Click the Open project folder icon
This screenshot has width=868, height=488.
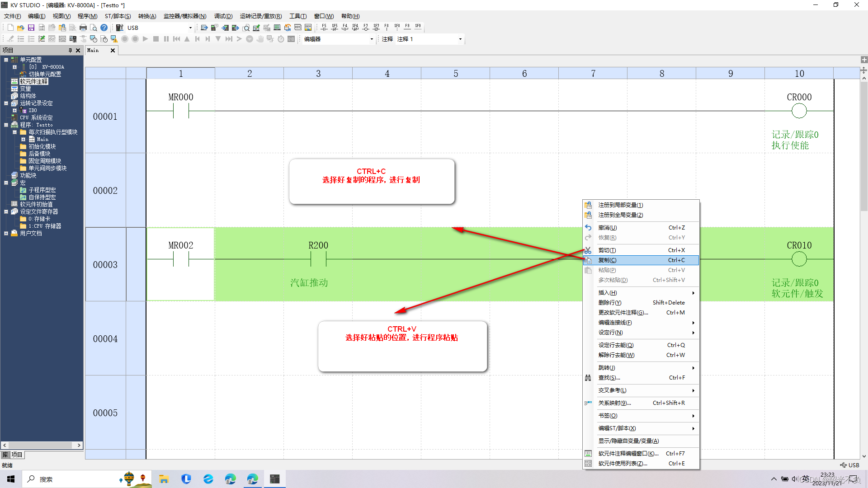(21, 28)
